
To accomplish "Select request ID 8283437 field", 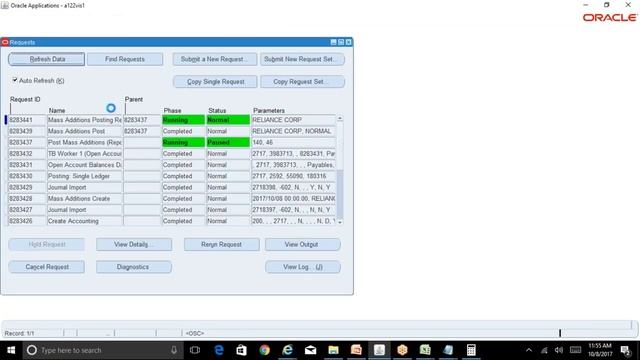I will point(27,142).
